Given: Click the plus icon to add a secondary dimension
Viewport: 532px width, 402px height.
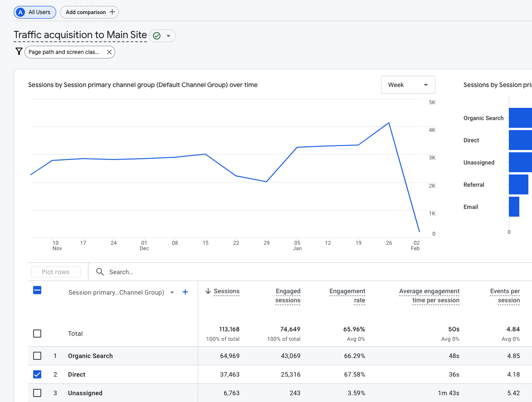Looking at the screenshot, I should (x=185, y=292).
